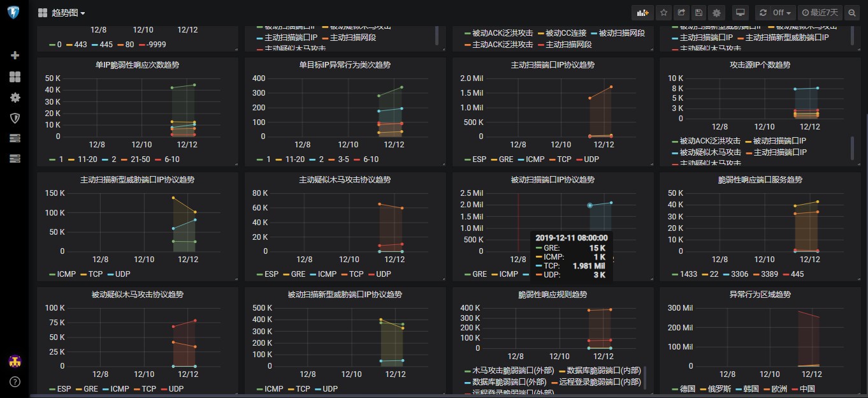Viewport: 868px width, 398px height.
Task: Click the 被动扫描端口IP协议趋势 panel title
Action: tap(553, 179)
